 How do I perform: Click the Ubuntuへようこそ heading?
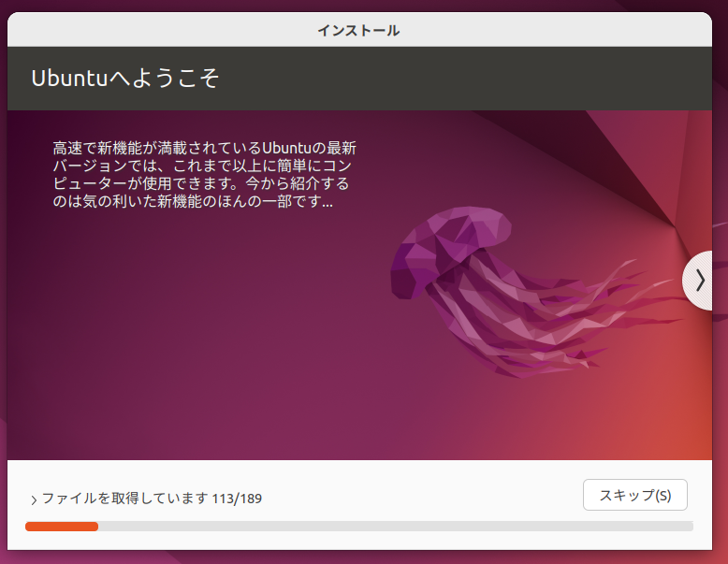tap(125, 78)
